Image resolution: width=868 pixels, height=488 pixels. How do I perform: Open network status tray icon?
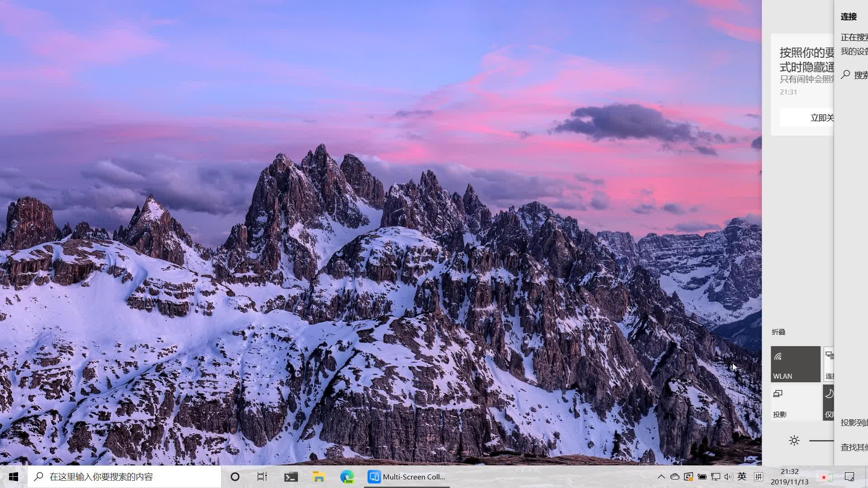(716, 477)
